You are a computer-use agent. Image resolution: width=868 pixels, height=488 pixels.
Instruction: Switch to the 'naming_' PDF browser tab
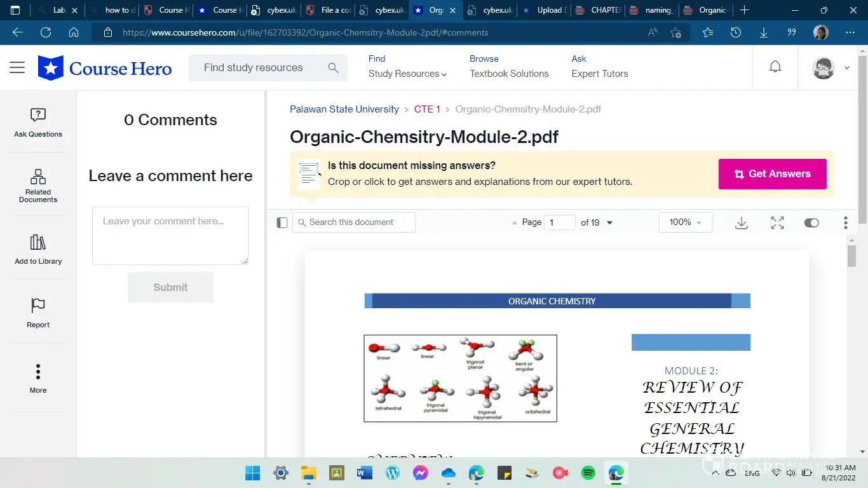(x=652, y=10)
